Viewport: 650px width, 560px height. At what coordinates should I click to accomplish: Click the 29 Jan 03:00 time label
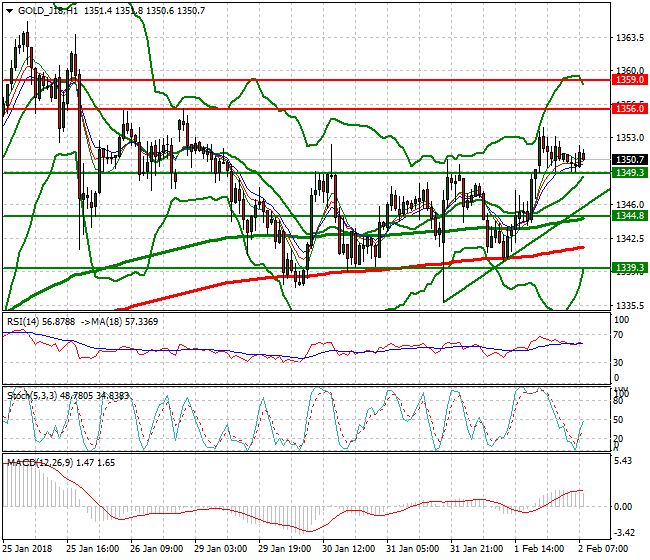click(221, 549)
